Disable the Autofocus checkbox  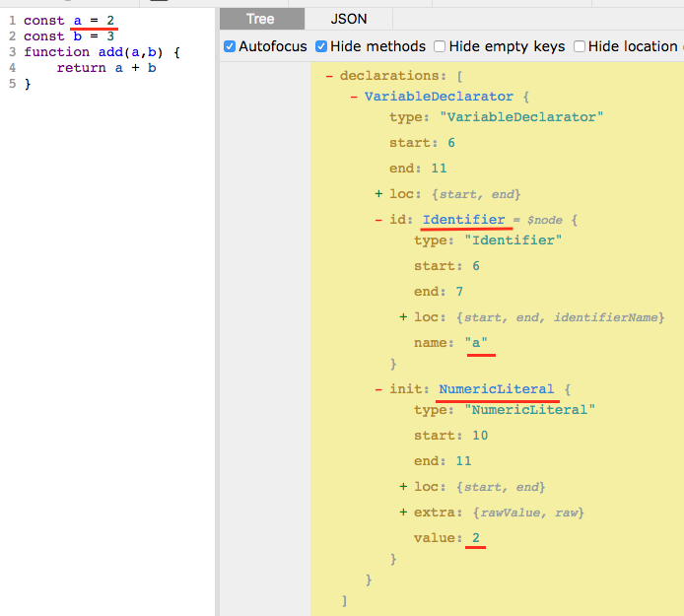230,46
